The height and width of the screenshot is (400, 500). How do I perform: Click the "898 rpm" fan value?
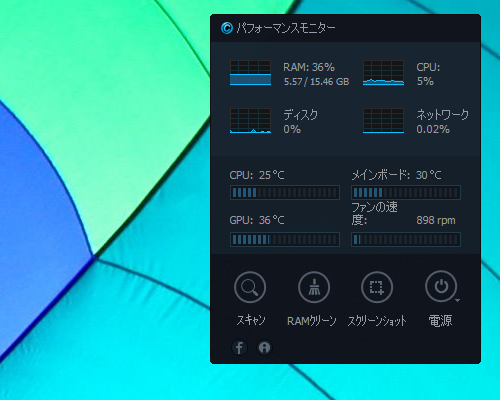(436, 220)
